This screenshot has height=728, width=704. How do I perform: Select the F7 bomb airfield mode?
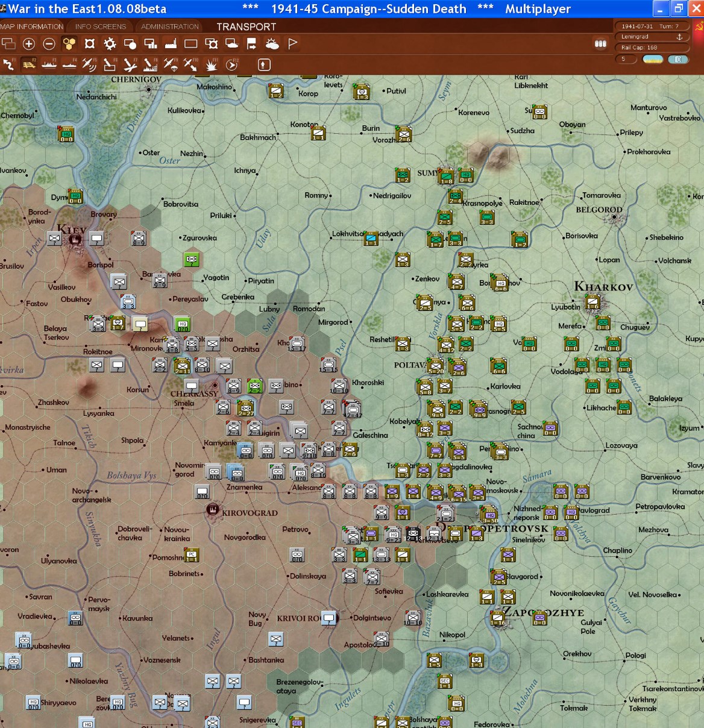click(x=130, y=64)
